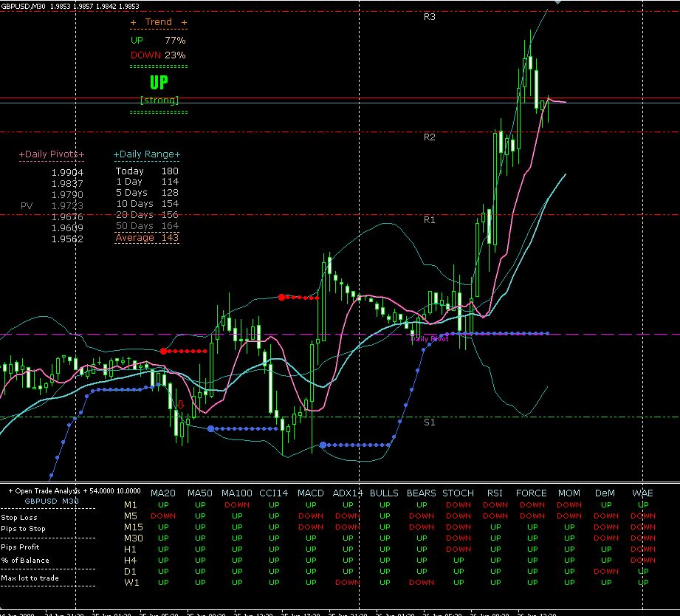This screenshot has width=680, height=616.
Task: Click the '+Daily Pivots+' heading
Action: (x=52, y=154)
